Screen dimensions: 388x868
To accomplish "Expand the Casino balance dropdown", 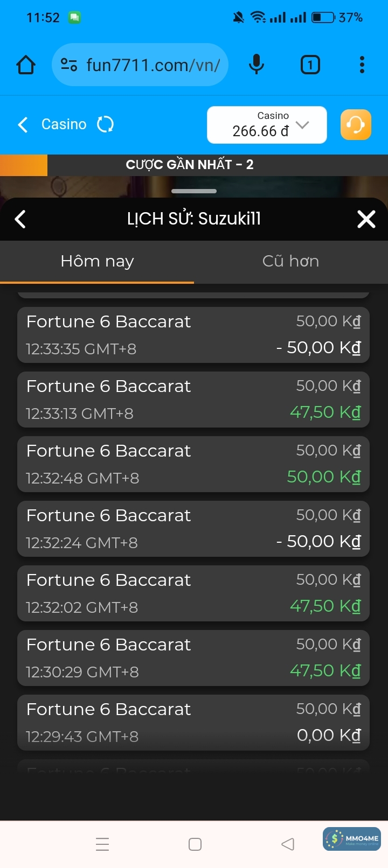I will pyautogui.click(x=302, y=125).
